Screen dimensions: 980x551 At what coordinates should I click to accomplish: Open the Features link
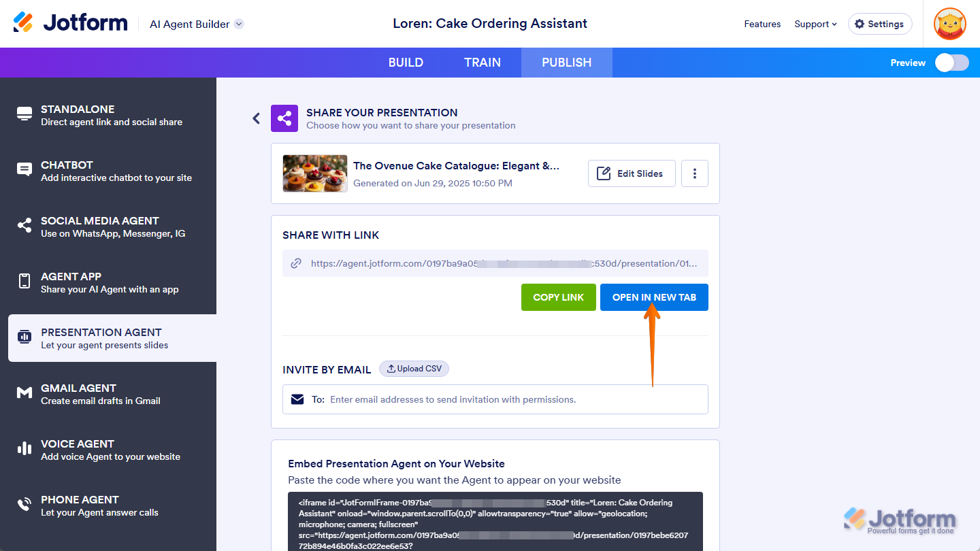click(762, 24)
